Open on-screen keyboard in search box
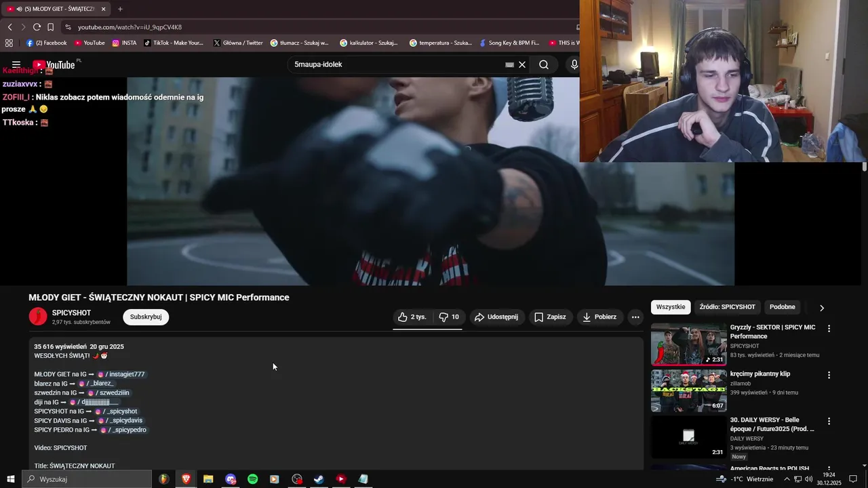This screenshot has height=488, width=868. coord(509,65)
